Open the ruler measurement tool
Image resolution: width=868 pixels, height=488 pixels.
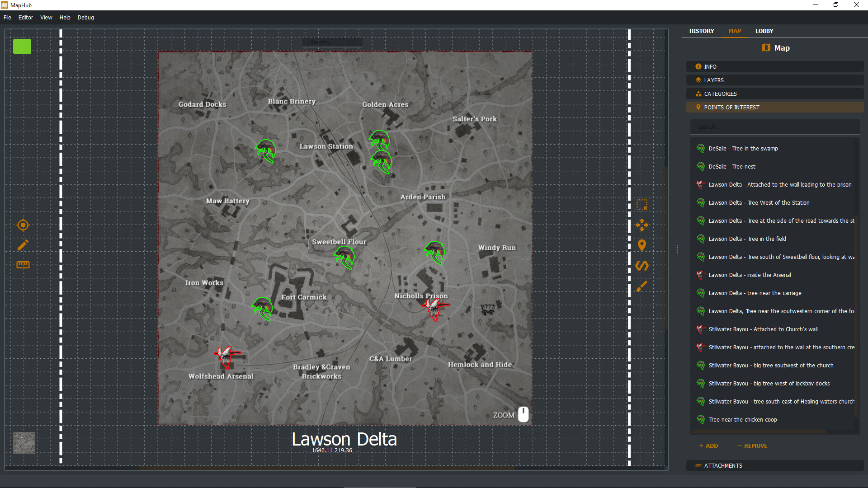coord(23,264)
